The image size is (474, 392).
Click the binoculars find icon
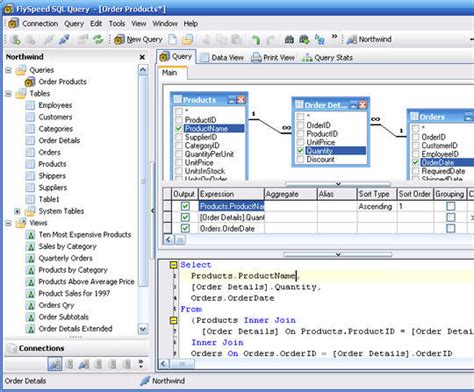289,39
